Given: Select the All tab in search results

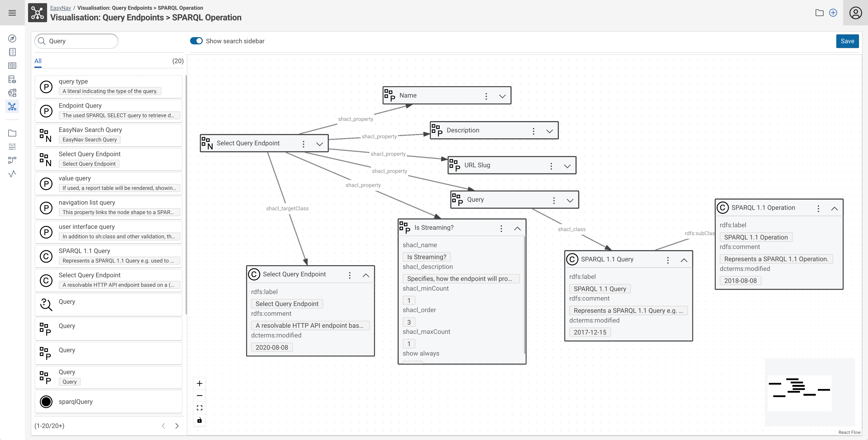Looking at the screenshot, I should [x=38, y=61].
